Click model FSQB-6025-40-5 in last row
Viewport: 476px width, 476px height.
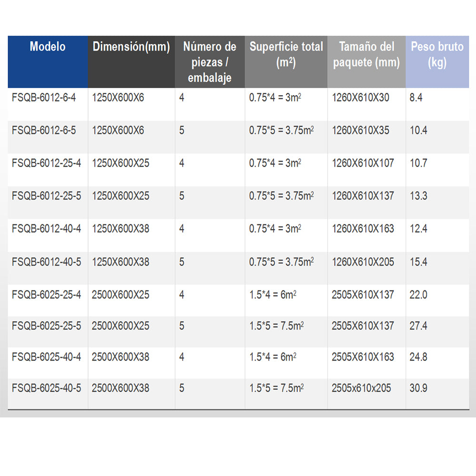46,388
